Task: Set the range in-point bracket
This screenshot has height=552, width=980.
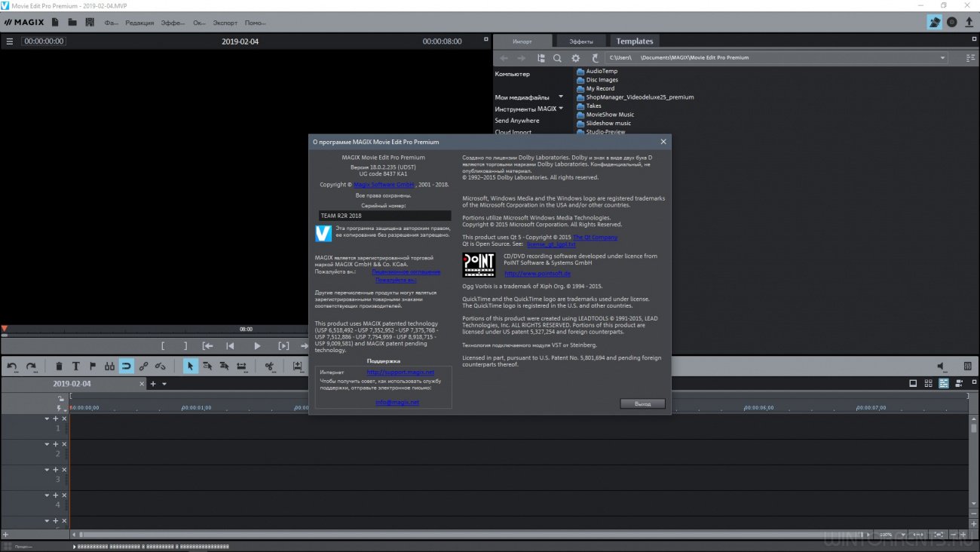Action: 162,346
